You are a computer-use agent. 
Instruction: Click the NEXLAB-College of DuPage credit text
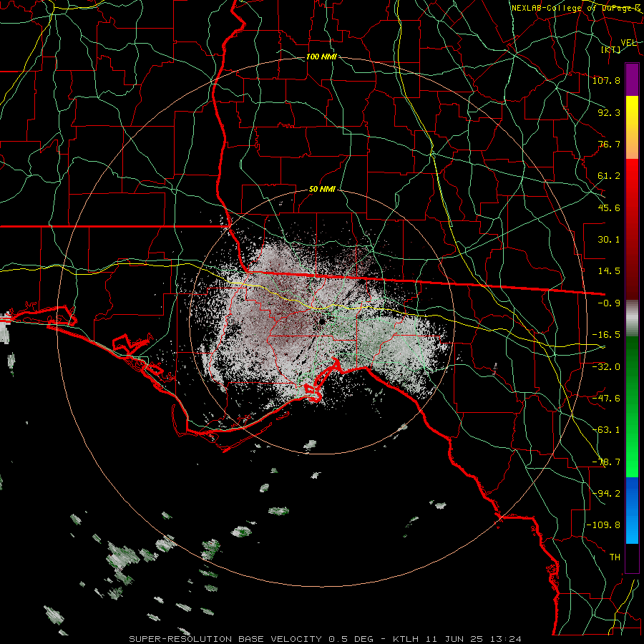pyautogui.click(x=576, y=8)
